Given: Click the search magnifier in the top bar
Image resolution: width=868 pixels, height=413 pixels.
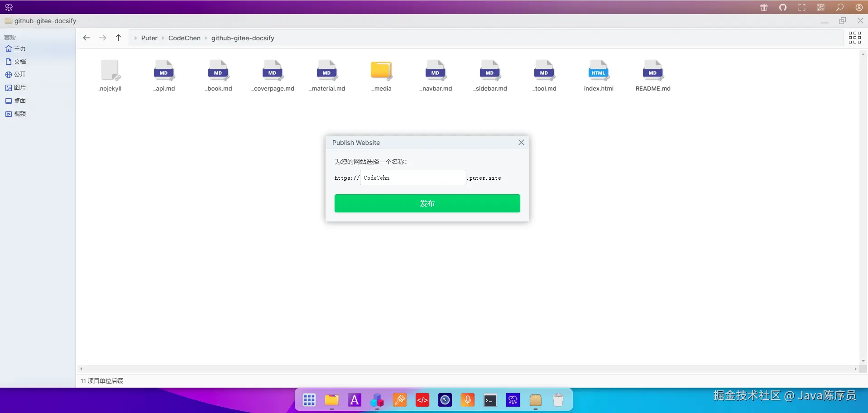Looking at the screenshot, I should (840, 7).
